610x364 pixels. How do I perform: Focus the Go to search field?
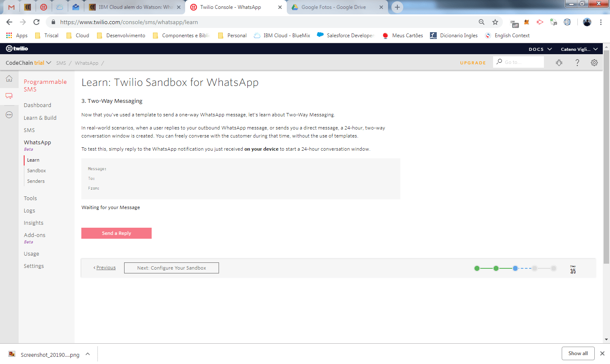point(518,62)
